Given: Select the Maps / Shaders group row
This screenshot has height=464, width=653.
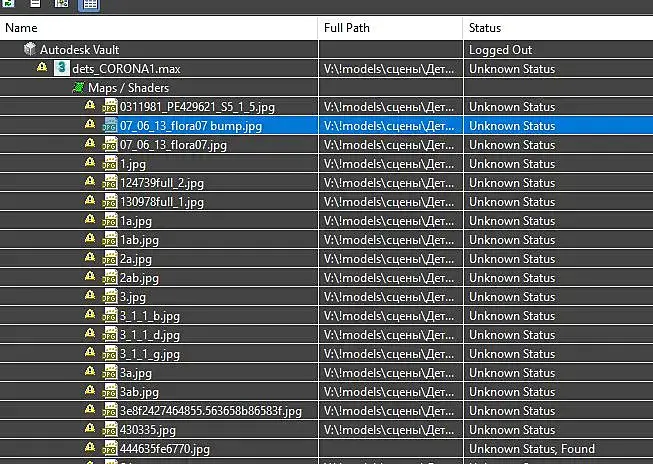Looking at the screenshot, I should [326, 88].
